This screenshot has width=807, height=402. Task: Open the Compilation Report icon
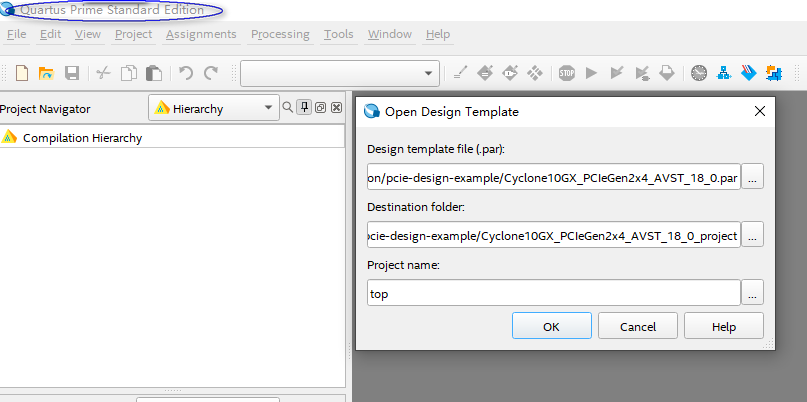click(667, 73)
